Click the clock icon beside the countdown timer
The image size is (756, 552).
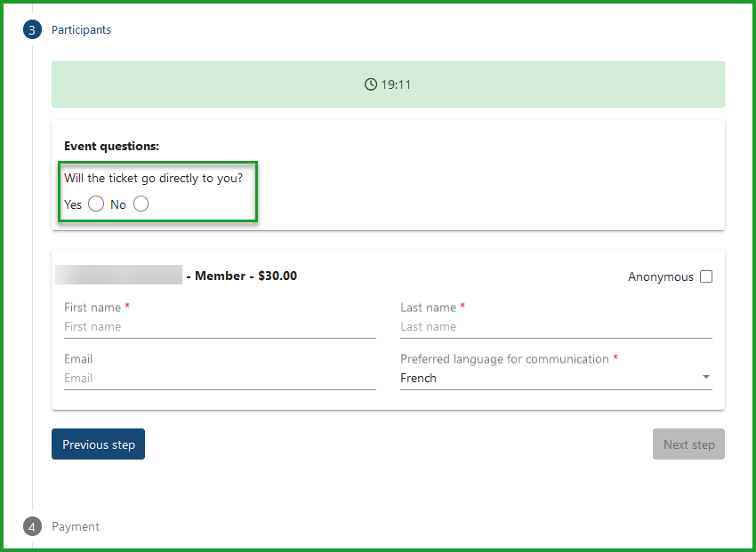[370, 84]
